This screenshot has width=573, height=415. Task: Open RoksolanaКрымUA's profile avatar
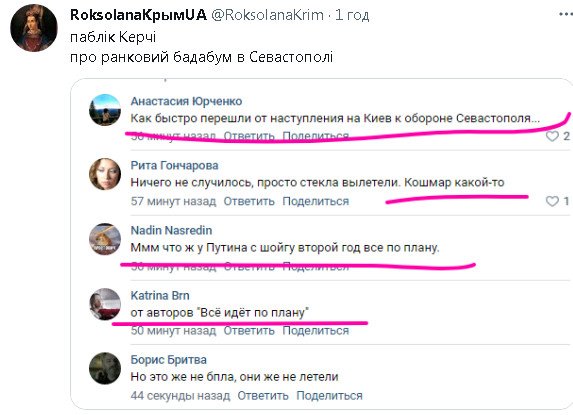click(x=34, y=28)
